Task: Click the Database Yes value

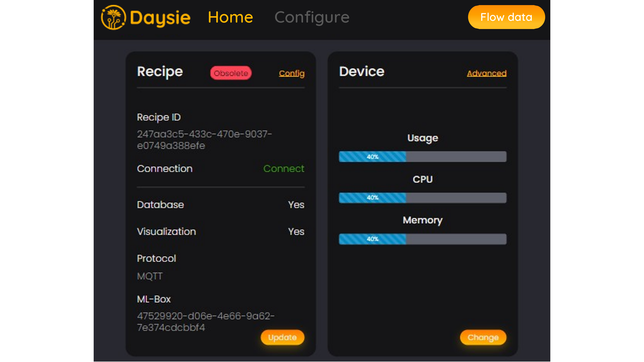Action: point(296,205)
